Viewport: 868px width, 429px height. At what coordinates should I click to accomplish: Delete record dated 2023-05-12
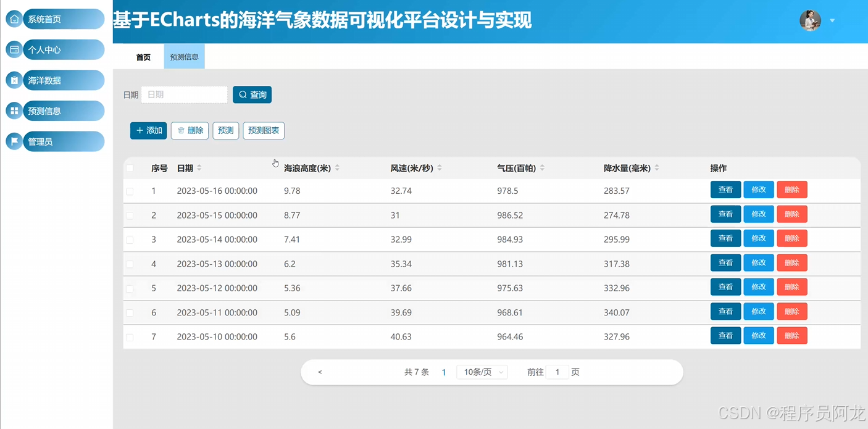tap(792, 287)
